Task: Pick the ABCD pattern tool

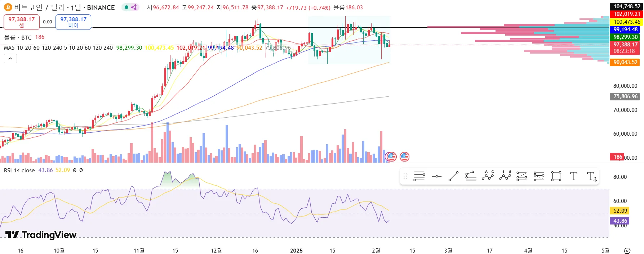Action: coord(488,176)
